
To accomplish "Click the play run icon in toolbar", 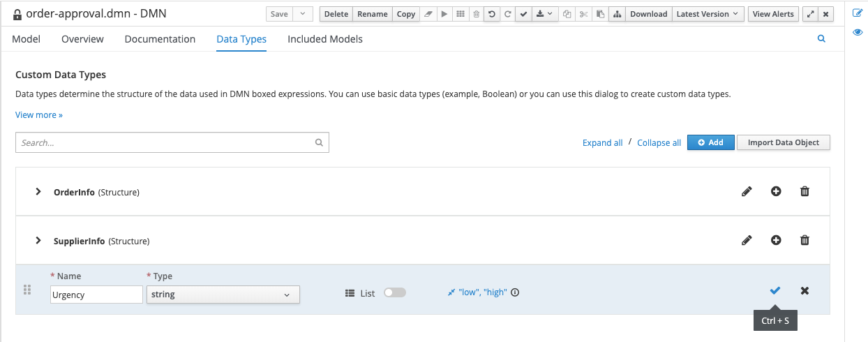I will coord(444,14).
